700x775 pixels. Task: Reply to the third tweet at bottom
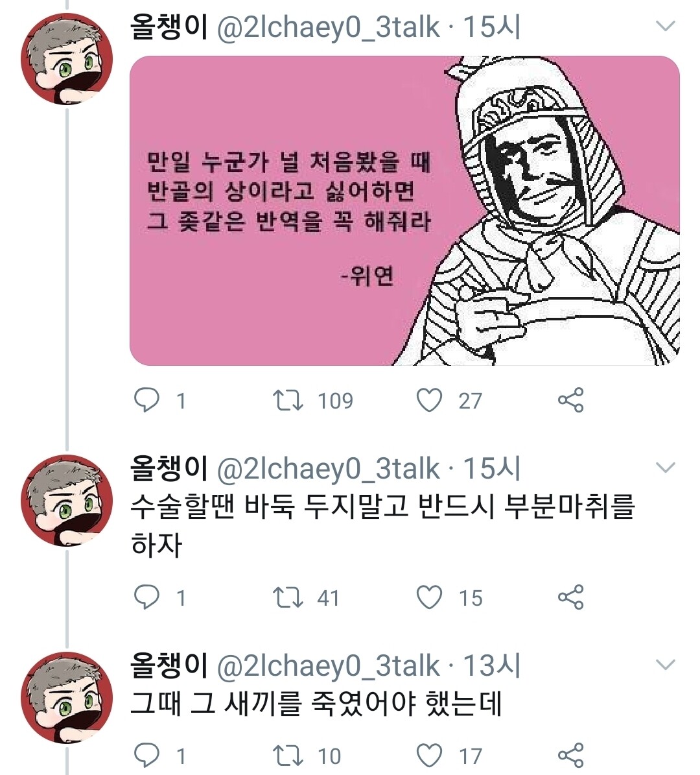146,755
